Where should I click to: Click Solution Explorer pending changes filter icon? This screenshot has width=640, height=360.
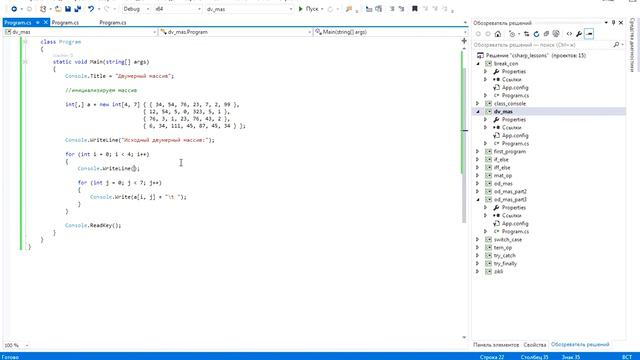(x=513, y=34)
